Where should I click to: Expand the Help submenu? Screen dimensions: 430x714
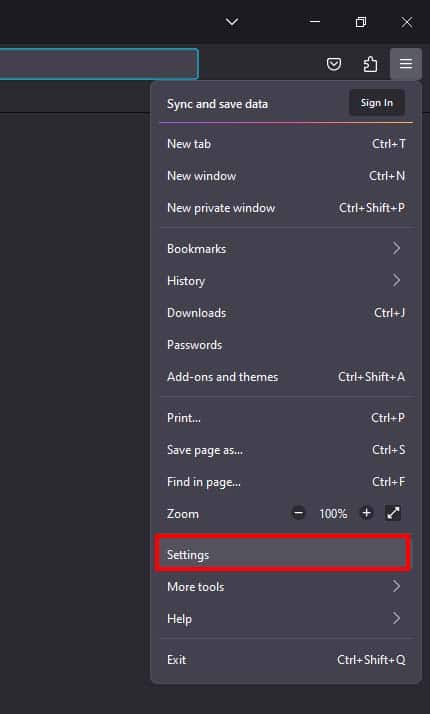click(286, 618)
